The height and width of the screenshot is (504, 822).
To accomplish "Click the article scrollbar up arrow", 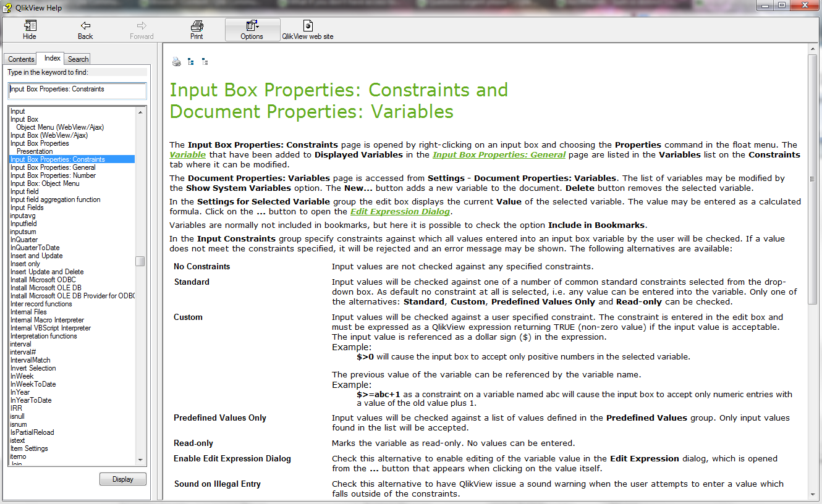I will click(x=813, y=48).
